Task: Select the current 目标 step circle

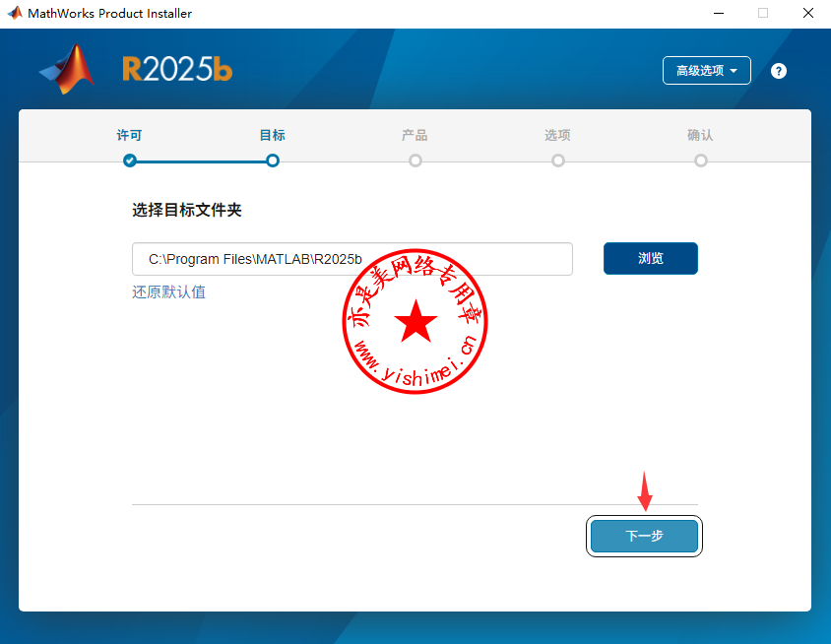Action: coord(273,161)
